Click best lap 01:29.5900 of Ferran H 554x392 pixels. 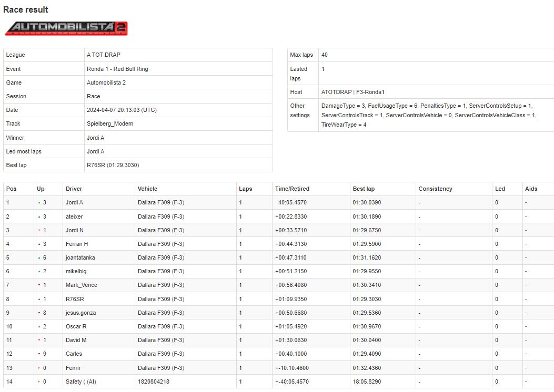tap(367, 244)
